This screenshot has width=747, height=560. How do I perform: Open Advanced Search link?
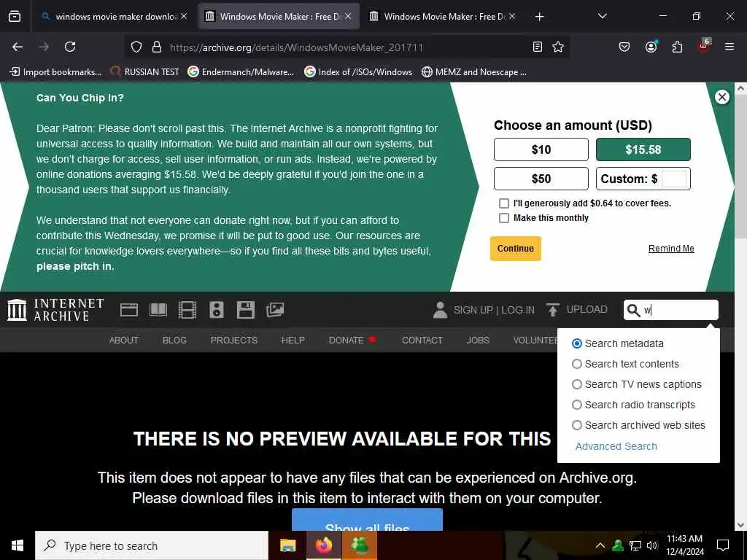click(616, 447)
